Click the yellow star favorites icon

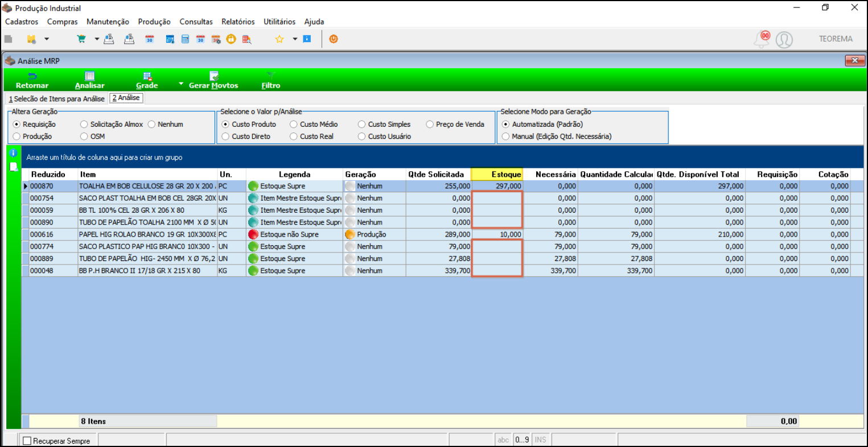[x=279, y=39]
